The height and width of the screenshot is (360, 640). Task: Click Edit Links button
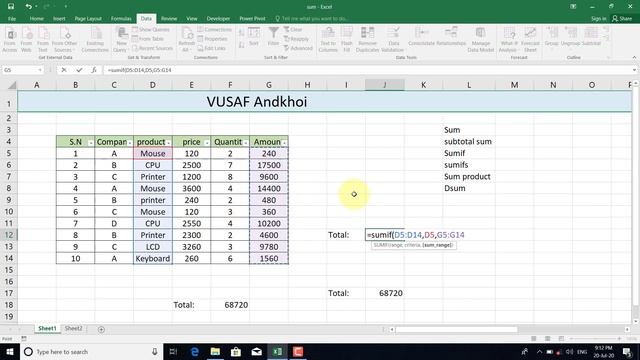click(211, 48)
